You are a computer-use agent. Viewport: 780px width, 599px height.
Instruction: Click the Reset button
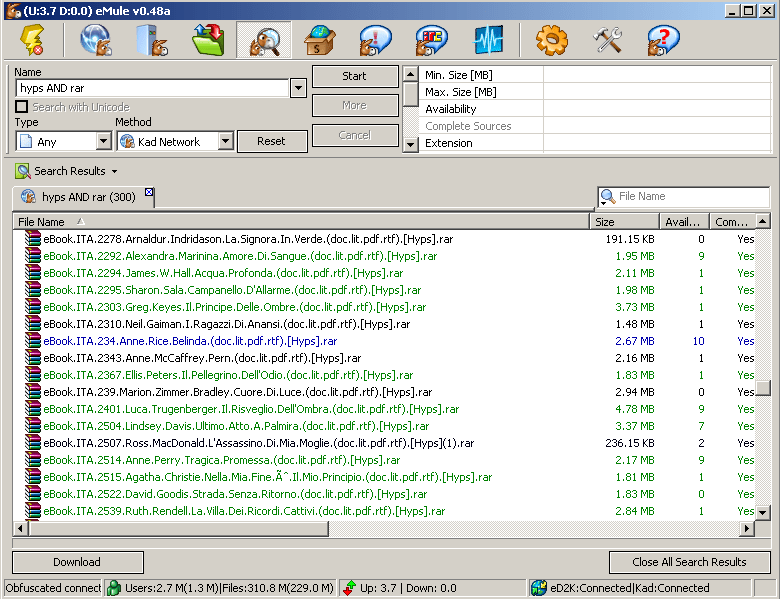pos(272,141)
